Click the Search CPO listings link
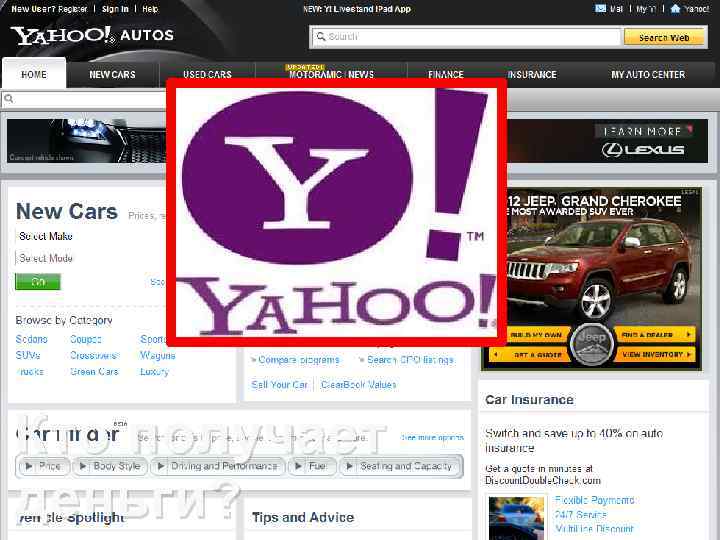720x540 pixels. (x=411, y=360)
